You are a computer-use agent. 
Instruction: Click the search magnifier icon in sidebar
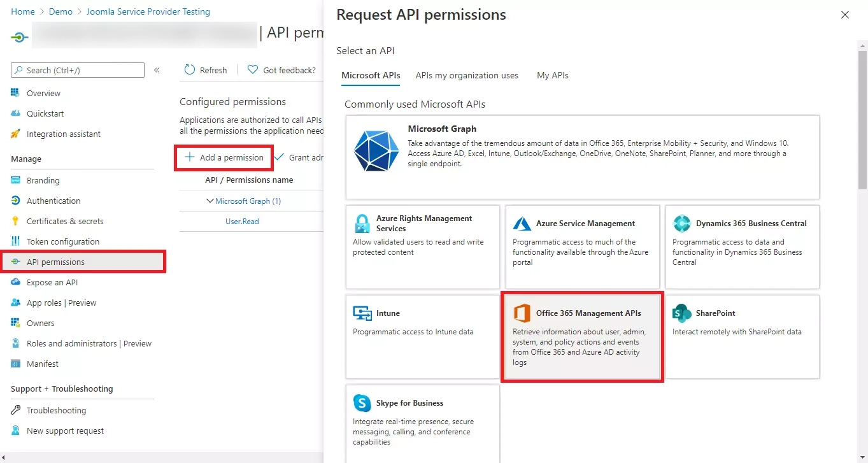[x=19, y=70]
